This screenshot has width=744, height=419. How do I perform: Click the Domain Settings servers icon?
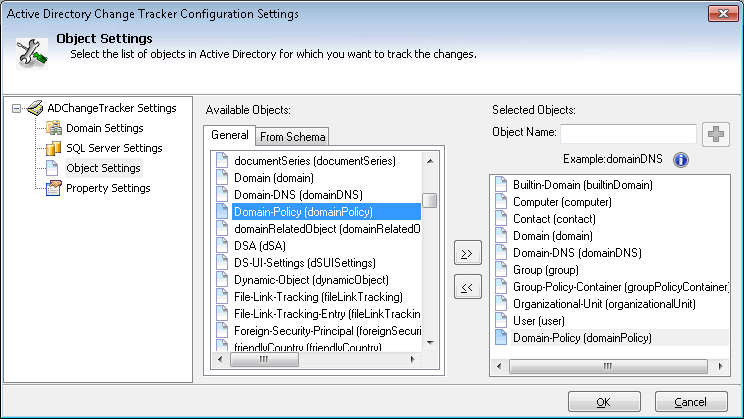(54, 128)
